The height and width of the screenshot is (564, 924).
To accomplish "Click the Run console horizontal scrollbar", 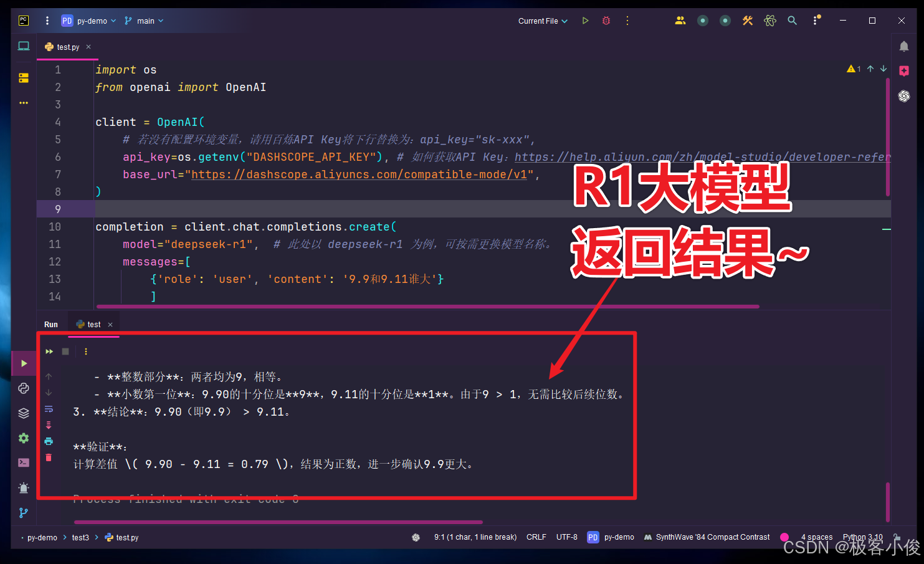I will [279, 522].
